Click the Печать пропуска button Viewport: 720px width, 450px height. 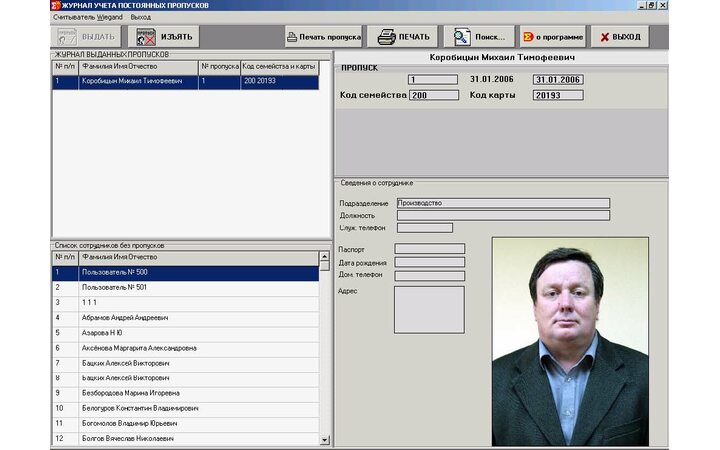pyautogui.click(x=324, y=37)
